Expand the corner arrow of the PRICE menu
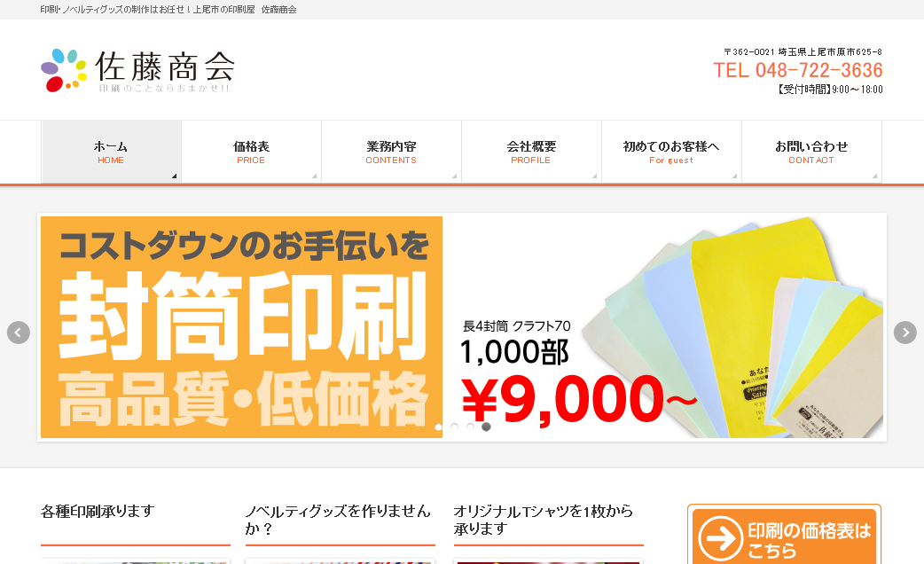Image resolution: width=924 pixels, height=564 pixels. point(314,176)
